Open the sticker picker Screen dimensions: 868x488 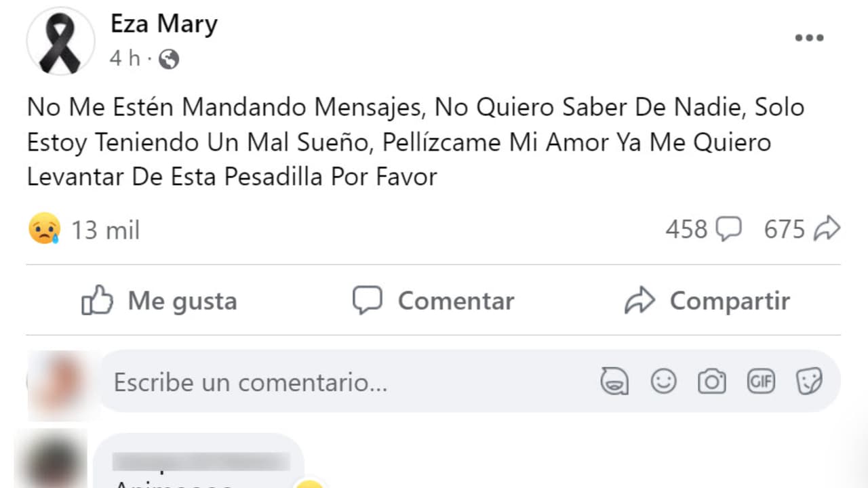tap(810, 381)
